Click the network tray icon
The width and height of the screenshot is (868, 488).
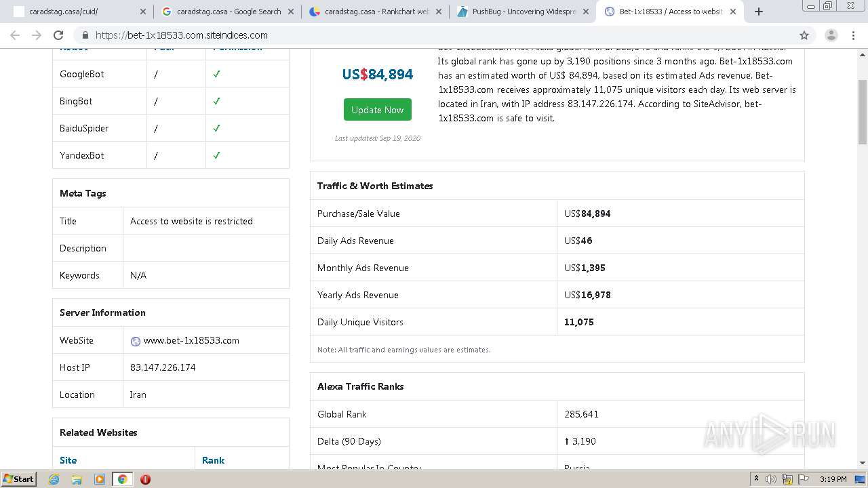click(787, 479)
